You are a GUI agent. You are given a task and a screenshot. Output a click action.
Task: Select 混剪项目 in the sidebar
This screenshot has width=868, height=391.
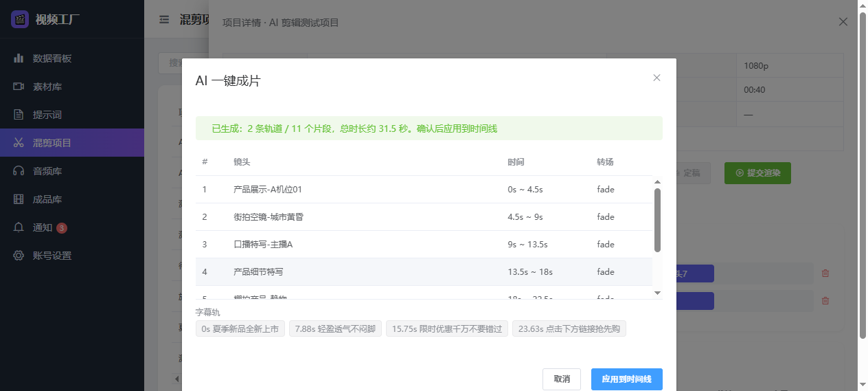pyautogui.click(x=72, y=143)
